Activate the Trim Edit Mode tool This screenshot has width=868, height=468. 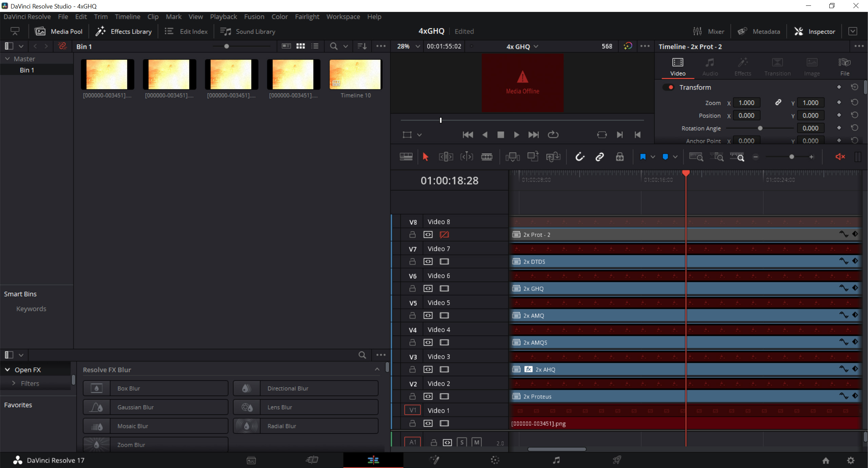click(446, 157)
